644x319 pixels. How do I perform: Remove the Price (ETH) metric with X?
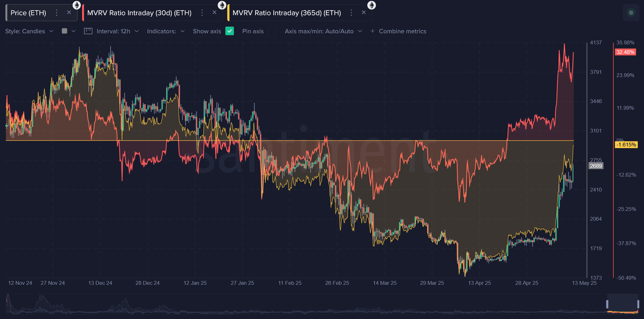click(x=69, y=12)
